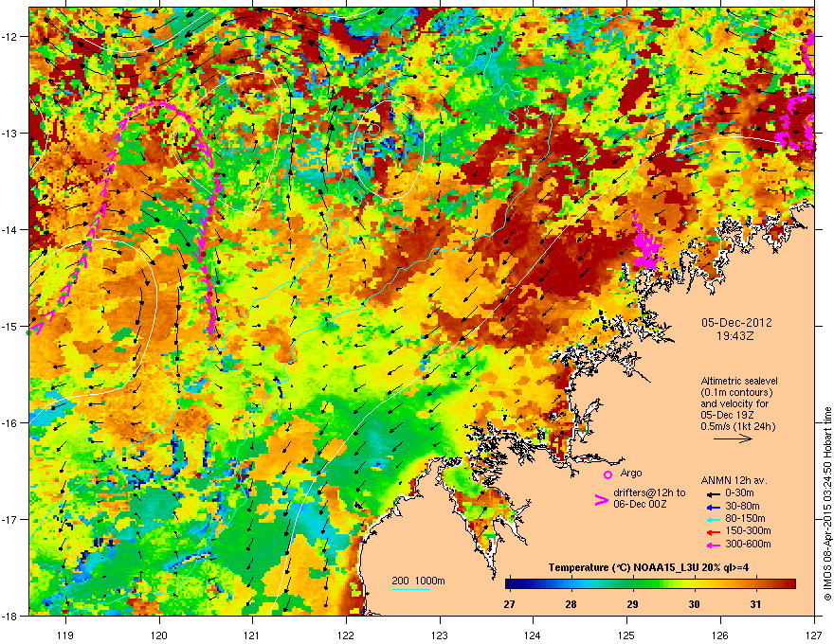Select the cyan 80-150m arrow in legend
834x644 pixels.
712,519
